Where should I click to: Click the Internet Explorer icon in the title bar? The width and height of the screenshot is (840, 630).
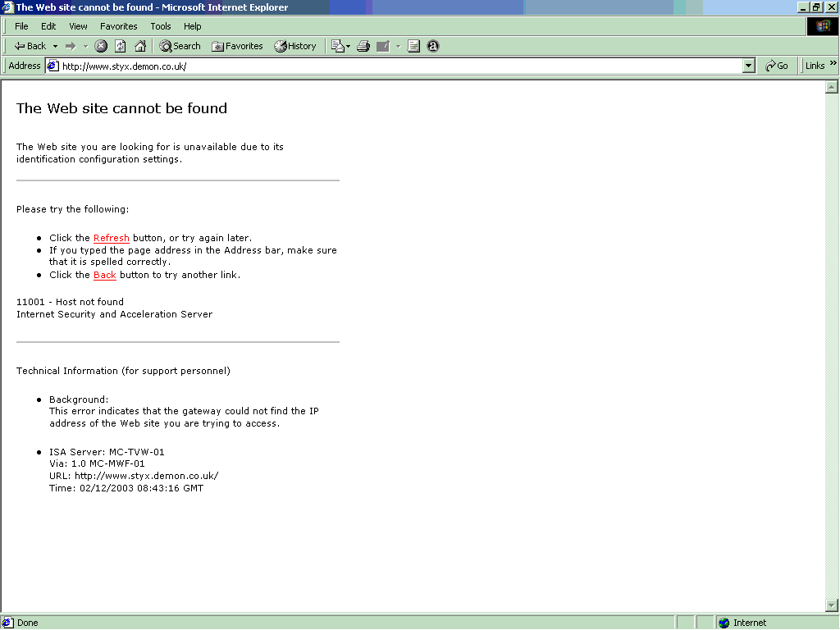coord(7,7)
